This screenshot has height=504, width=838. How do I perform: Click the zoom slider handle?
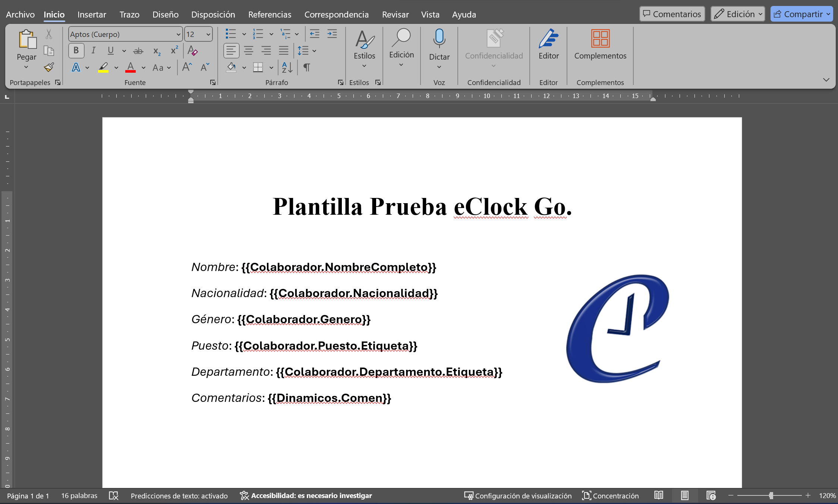[x=771, y=495]
